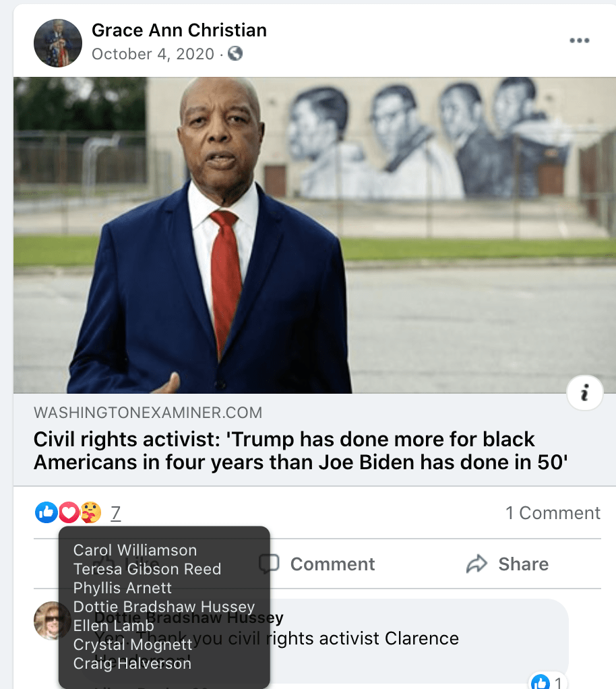
Task: Expand the 1 Comment section
Action: click(553, 513)
